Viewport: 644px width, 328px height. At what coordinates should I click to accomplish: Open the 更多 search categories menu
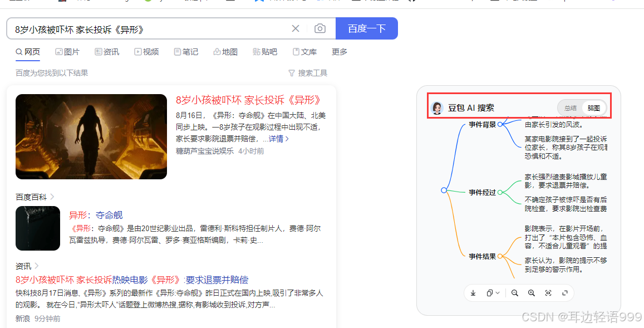pyautogui.click(x=339, y=52)
